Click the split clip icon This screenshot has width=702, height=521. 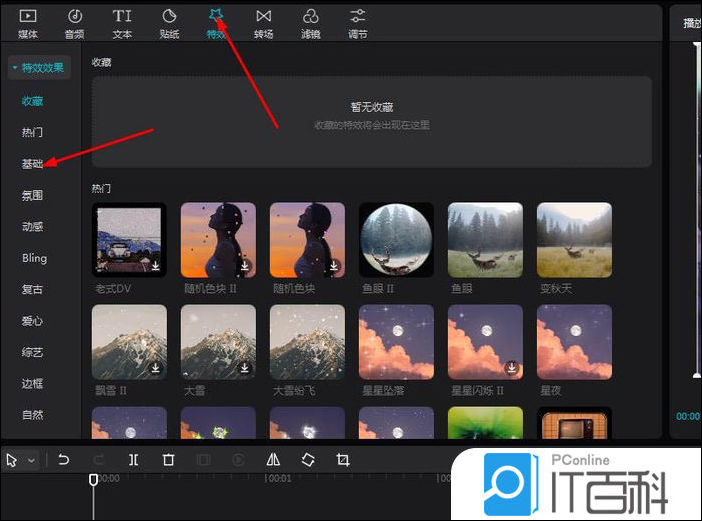[x=133, y=460]
